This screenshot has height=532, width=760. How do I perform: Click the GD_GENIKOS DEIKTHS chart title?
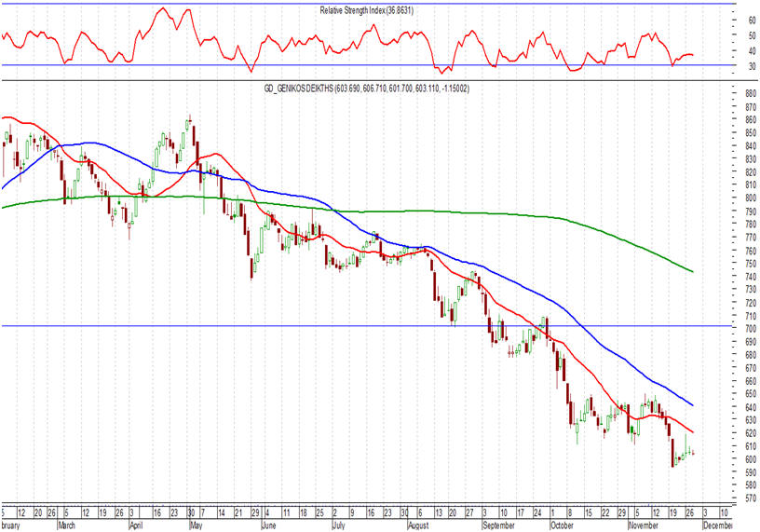tap(366, 89)
